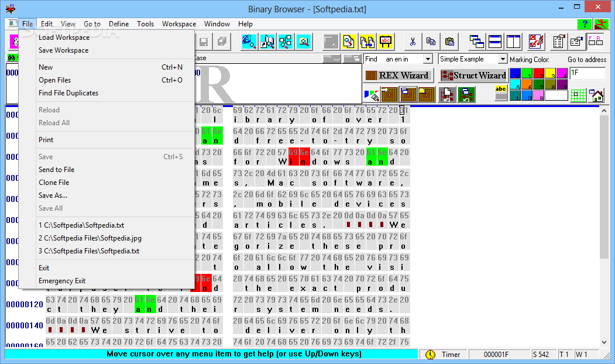This screenshot has height=364, width=615.
Task: Pick pink marking color swatch R
Action: [x=538, y=95]
